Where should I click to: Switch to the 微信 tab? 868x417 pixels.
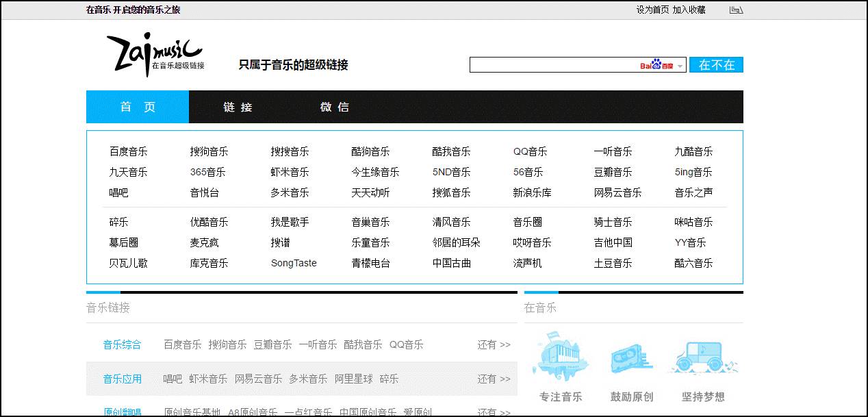pyautogui.click(x=335, y=107)
